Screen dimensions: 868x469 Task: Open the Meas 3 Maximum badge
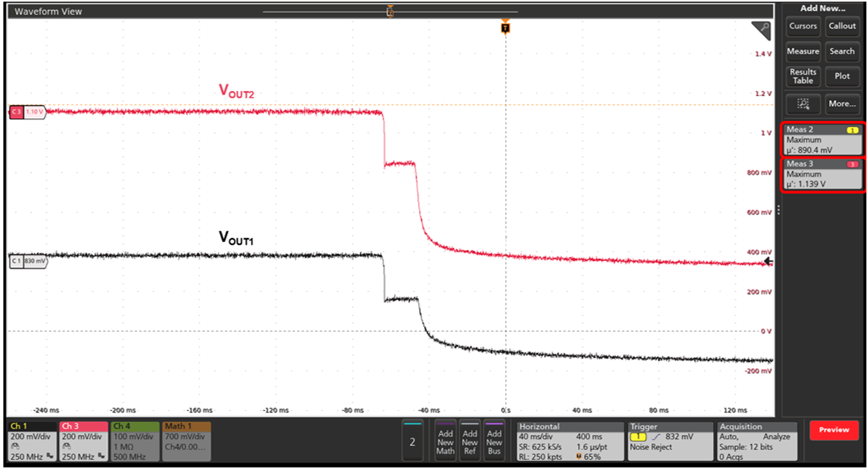point(823,174)
